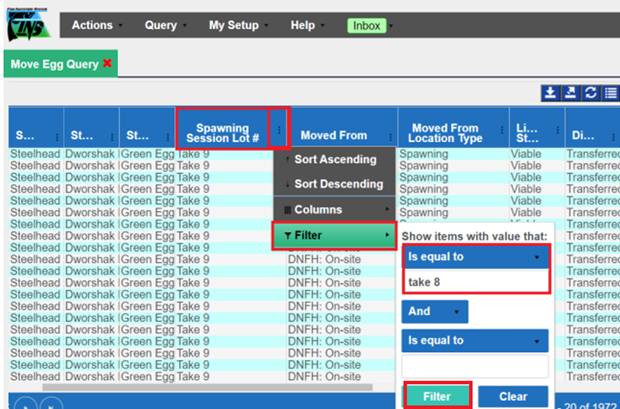Choose Sort Ascending from the column menu
This screenshot has height=409, width=620.
click(x=334, y=160)
